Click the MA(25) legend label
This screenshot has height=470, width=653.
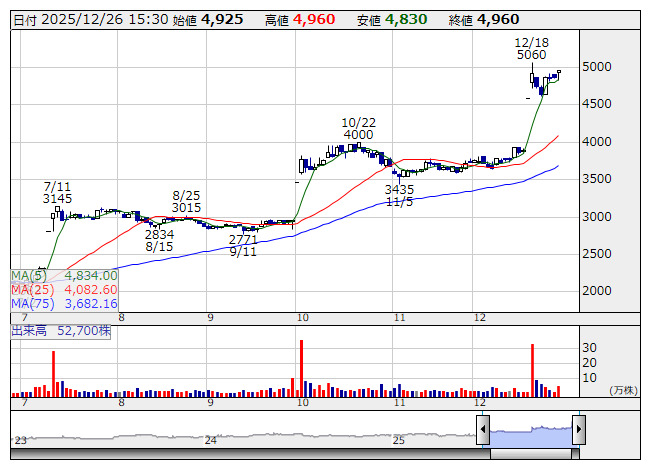pyautogui.click(x=31, y=289)
